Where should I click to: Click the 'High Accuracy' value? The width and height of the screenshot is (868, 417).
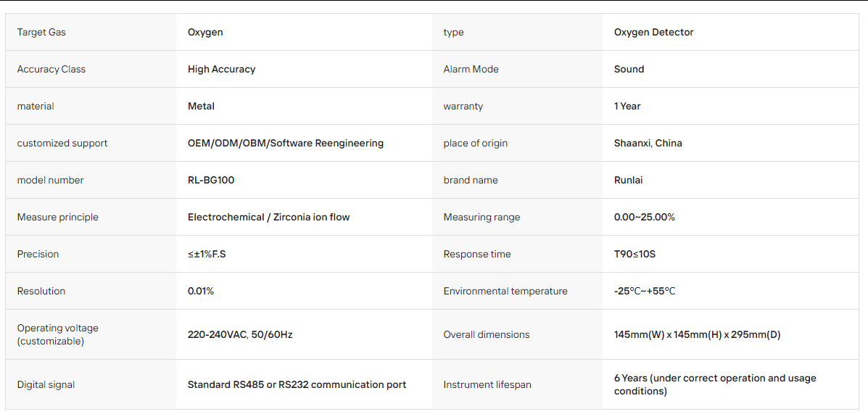[221, 69]
